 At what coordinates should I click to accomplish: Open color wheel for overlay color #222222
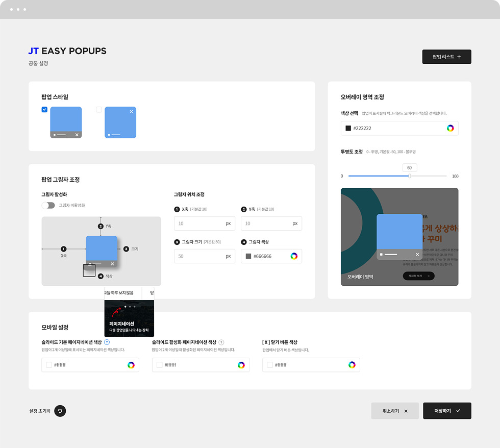tap(450, 128)
